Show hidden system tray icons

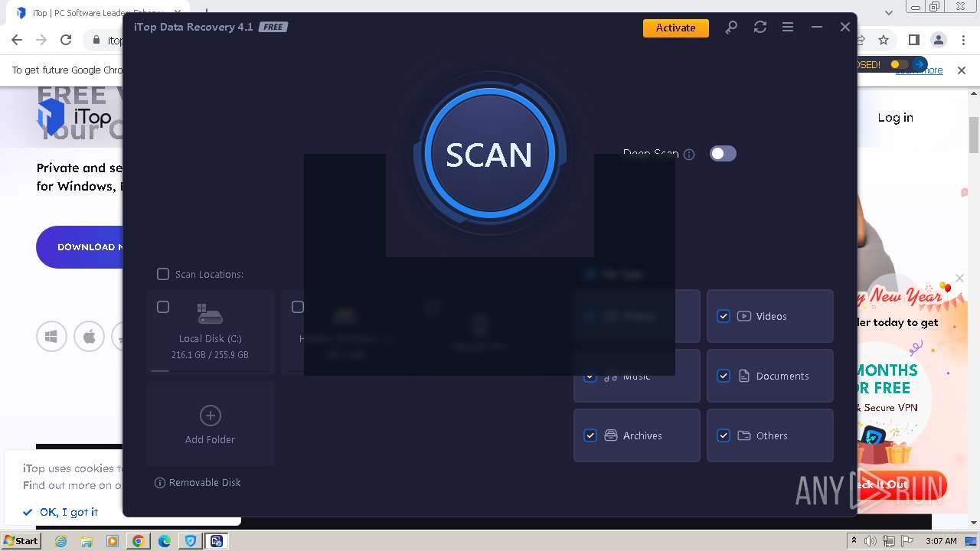coord(854,541)
